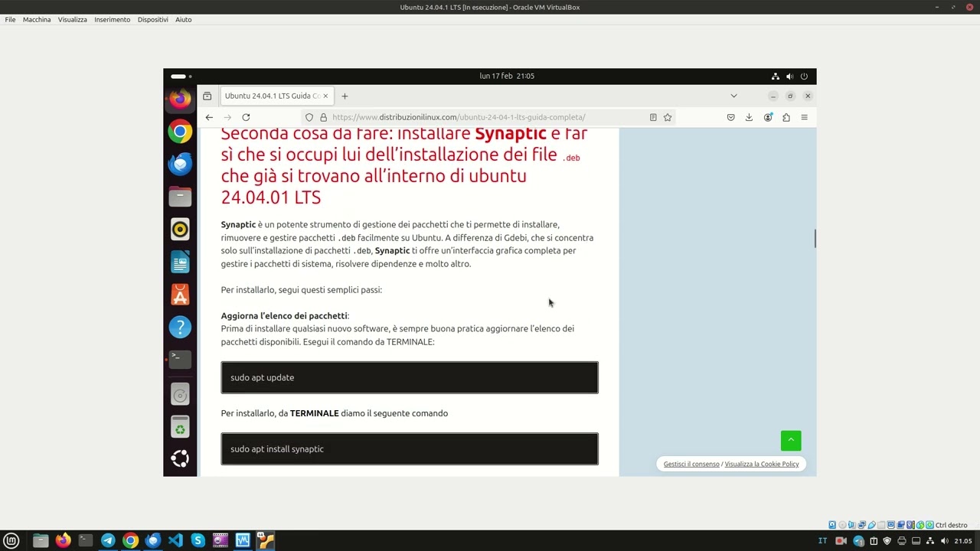The image size is (980, 551).
Task: Open Firefox downloads panel
Action: (x=749, y=117)
